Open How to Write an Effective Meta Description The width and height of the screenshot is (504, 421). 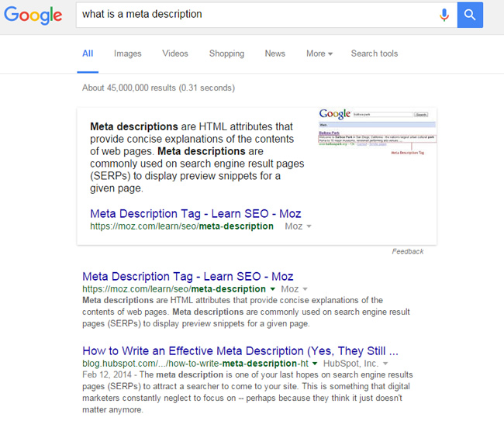pyautogui.click(x=240, y=351)
